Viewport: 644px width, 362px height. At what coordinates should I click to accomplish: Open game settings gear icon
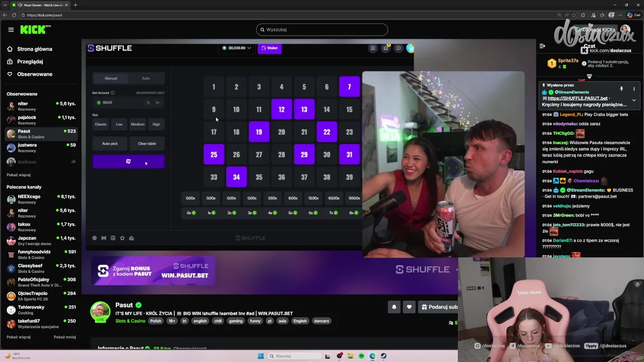[94, 238]
